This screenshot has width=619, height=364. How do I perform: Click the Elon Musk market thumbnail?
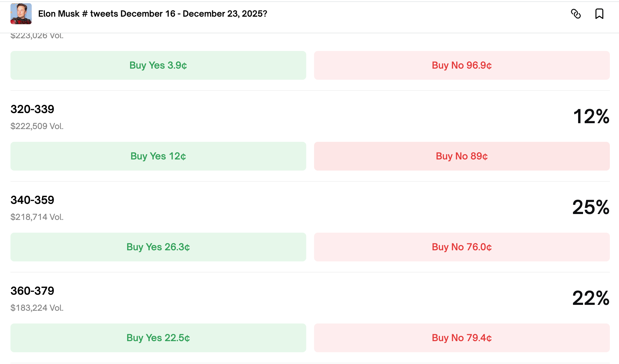[x=21, y=14]
